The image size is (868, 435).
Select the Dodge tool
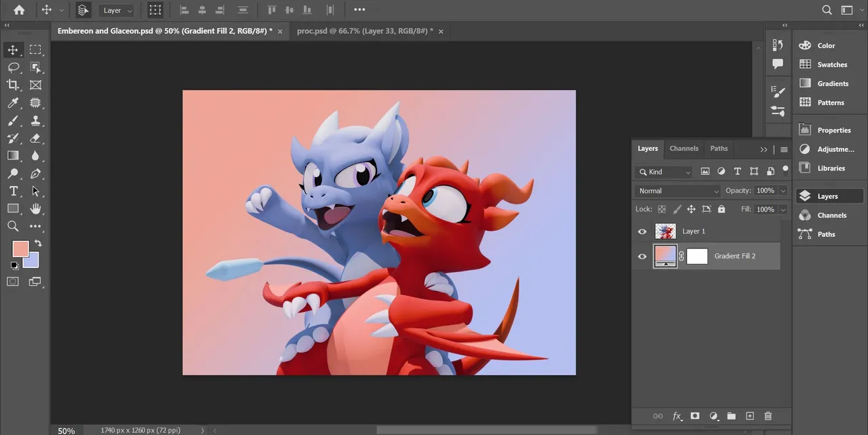(x=13, y=173)
